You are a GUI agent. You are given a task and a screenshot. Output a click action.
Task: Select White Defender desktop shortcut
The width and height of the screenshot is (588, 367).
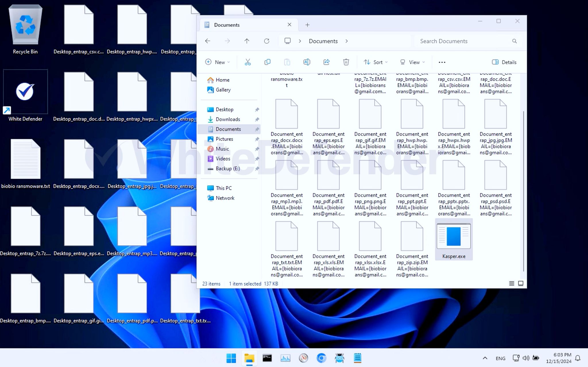[25, 96]
